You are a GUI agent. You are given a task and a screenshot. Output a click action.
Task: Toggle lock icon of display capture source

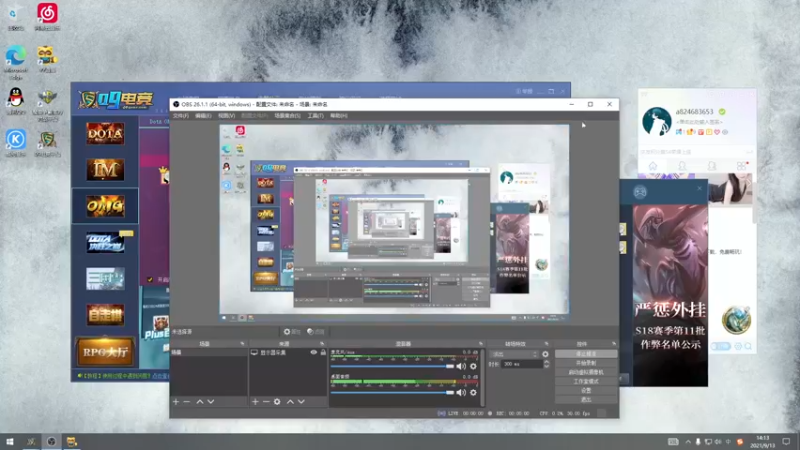click(x=323, y=353)
